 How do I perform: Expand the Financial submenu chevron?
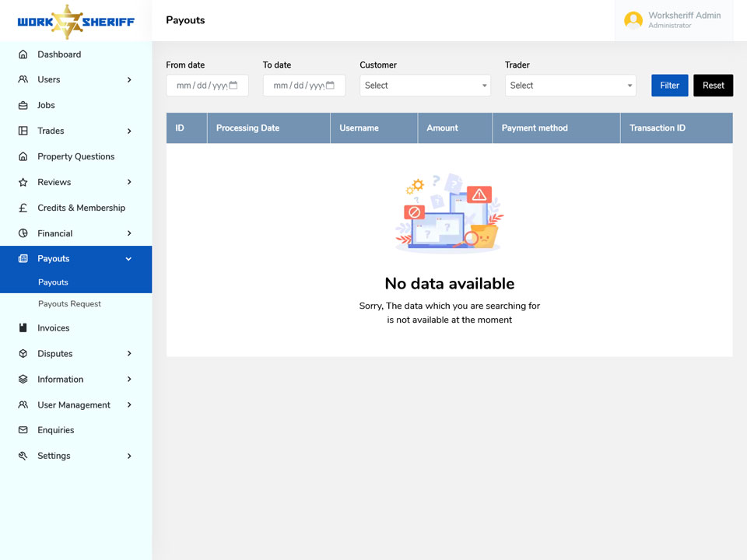click(129, 233)
